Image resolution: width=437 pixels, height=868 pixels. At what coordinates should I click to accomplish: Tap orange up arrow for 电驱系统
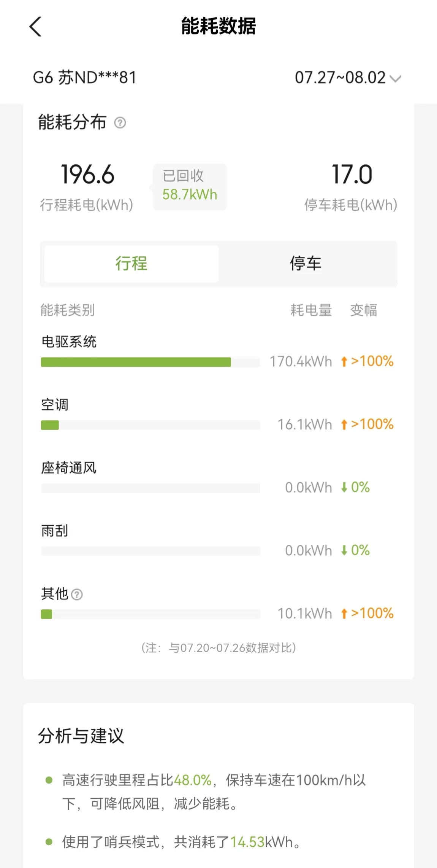tap(344, 361)
